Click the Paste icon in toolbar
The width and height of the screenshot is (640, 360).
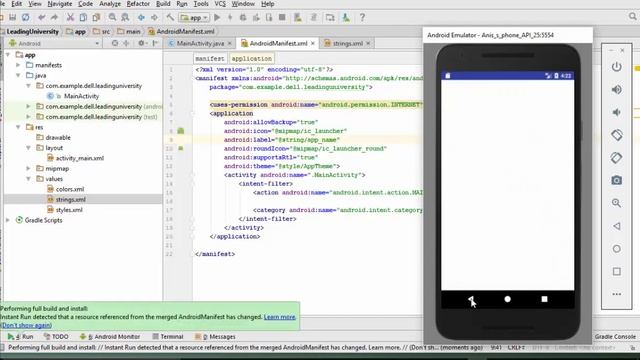click(96, 18)
